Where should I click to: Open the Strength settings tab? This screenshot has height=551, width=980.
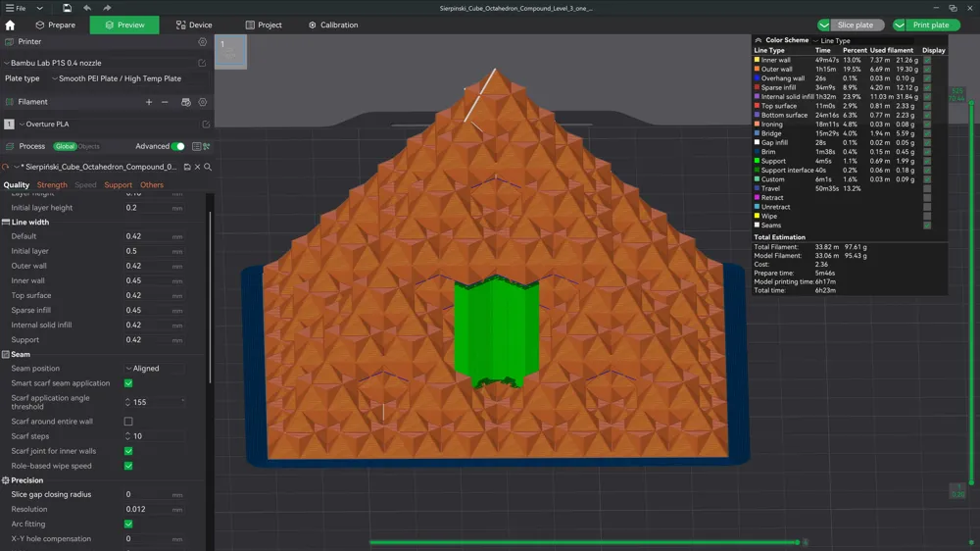[52, 184]
